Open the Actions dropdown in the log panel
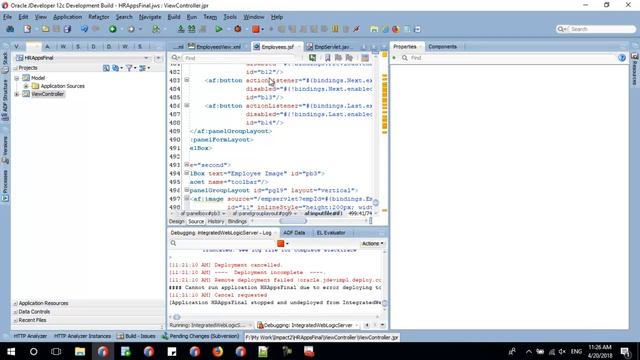640x360 pixels. tap(372, 243)
